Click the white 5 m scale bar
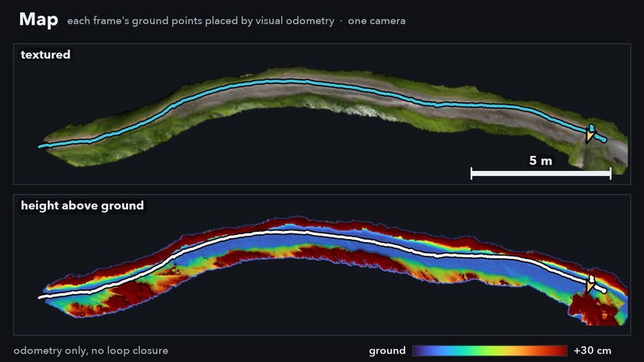The height and width of the screenshot is (362, 644). [x=541, y=173]
